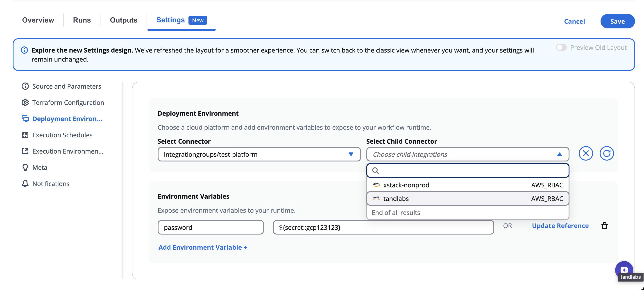
Task: Delete the password environment variable
Action: (604, 226)
